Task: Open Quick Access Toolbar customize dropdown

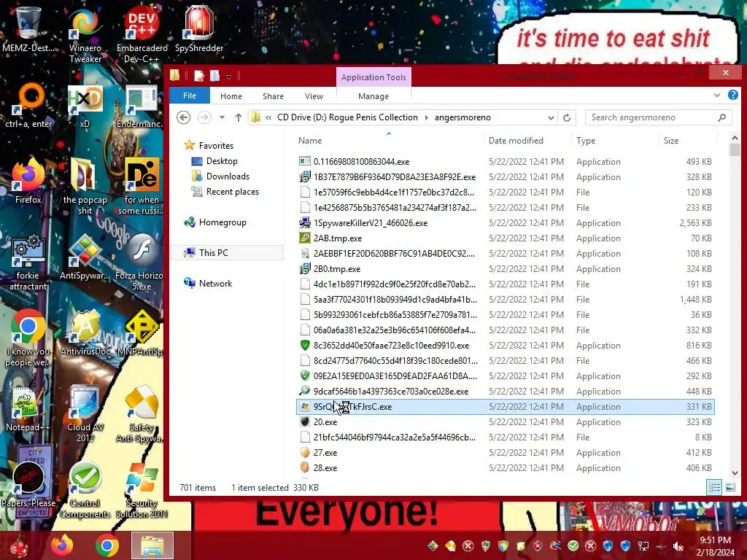Action: point(228,76)
